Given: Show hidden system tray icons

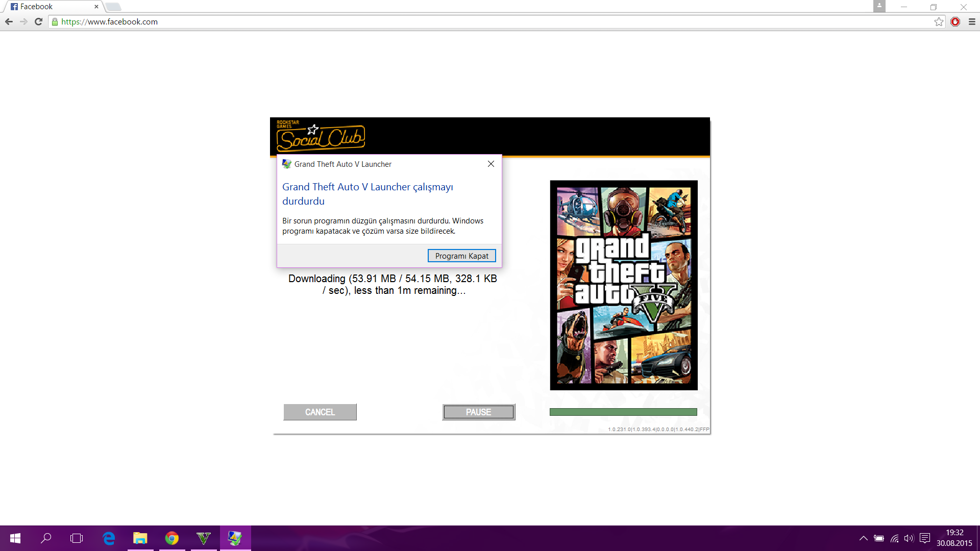Looking at the screenshot, I should [x=863, y=538].
